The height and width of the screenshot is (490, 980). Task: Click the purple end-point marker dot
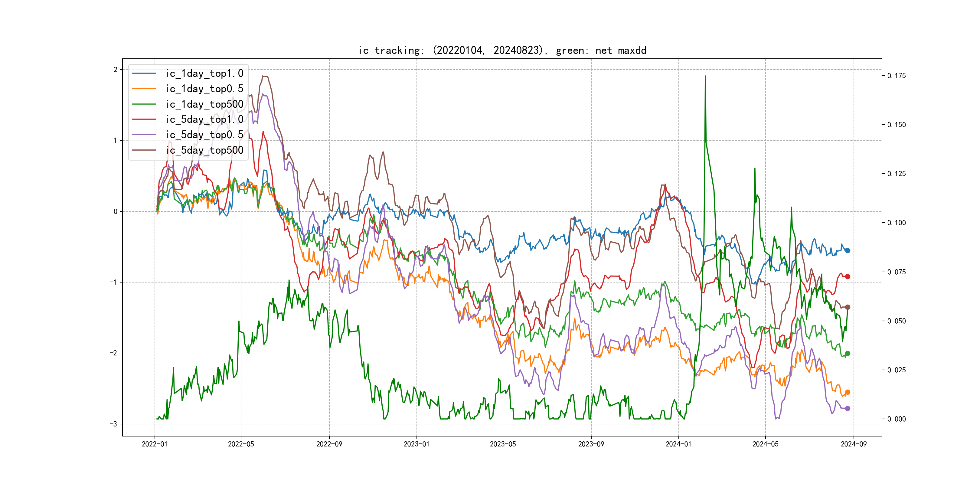[847, 409]
